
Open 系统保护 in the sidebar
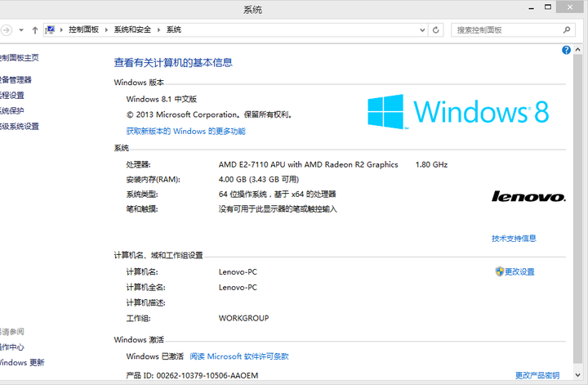click(11, 110)
